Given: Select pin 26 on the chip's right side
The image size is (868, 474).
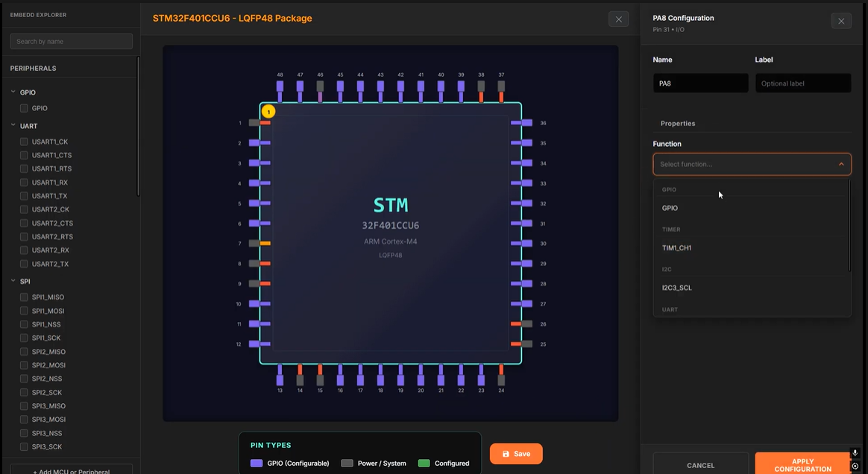Looking at the screenshot, I should click(521, 323).
